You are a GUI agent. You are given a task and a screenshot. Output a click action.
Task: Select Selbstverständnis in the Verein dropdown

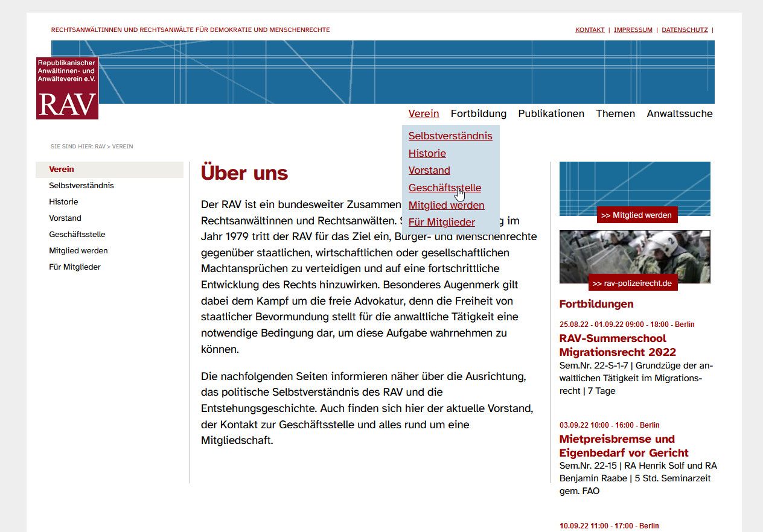pyautogui.click(x=450, y=136)
